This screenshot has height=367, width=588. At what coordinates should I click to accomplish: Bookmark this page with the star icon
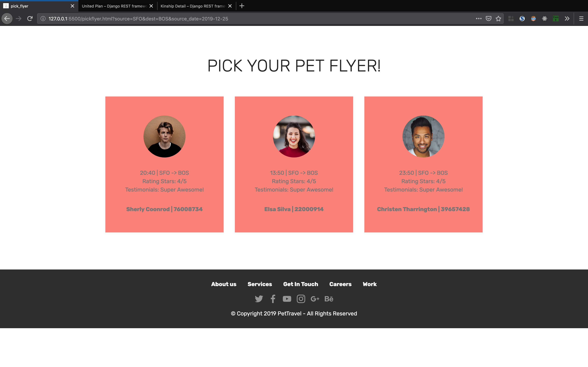[498, 19]
